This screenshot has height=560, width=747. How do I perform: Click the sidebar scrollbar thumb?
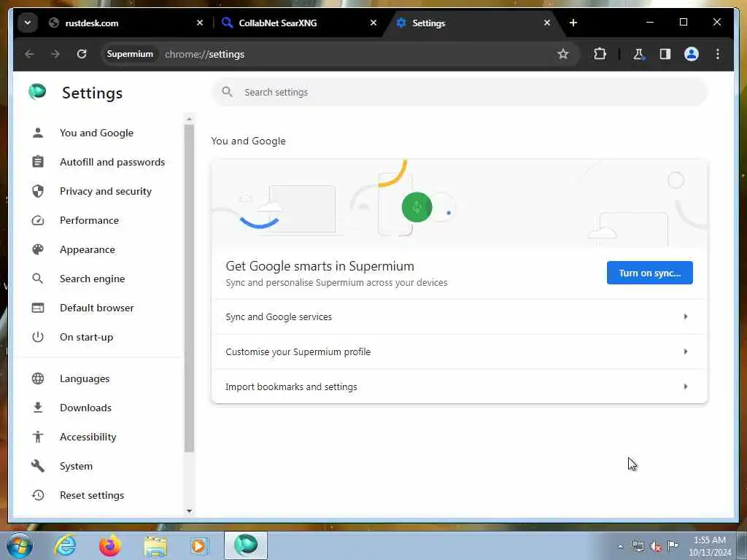[189, 288]
